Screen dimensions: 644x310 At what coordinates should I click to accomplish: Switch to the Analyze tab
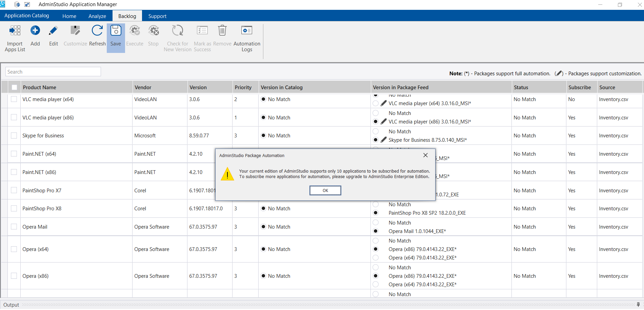pyautogui.click(x=97, y=16)
